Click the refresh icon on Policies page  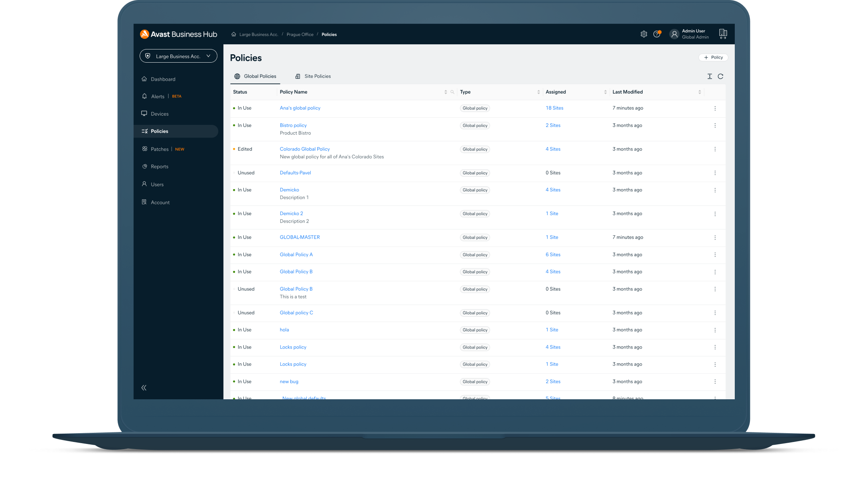click(720, 76)
